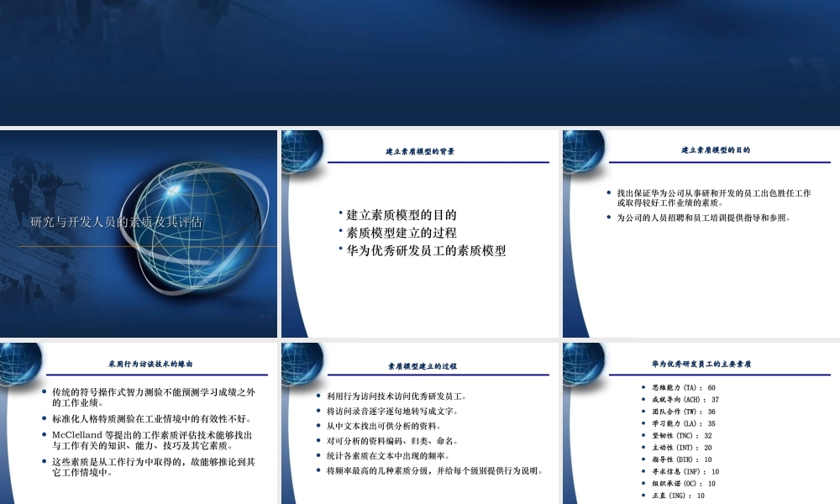Click the bullet starting 将频率最高的几种素质分级
The height and width of the screenshot is (504, 840).
pos(435,470)
